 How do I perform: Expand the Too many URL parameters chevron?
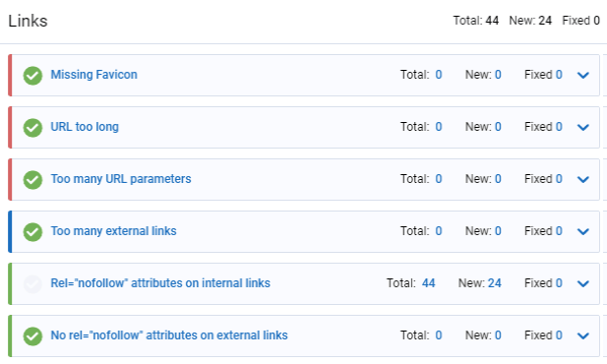(x=583, y=180)
